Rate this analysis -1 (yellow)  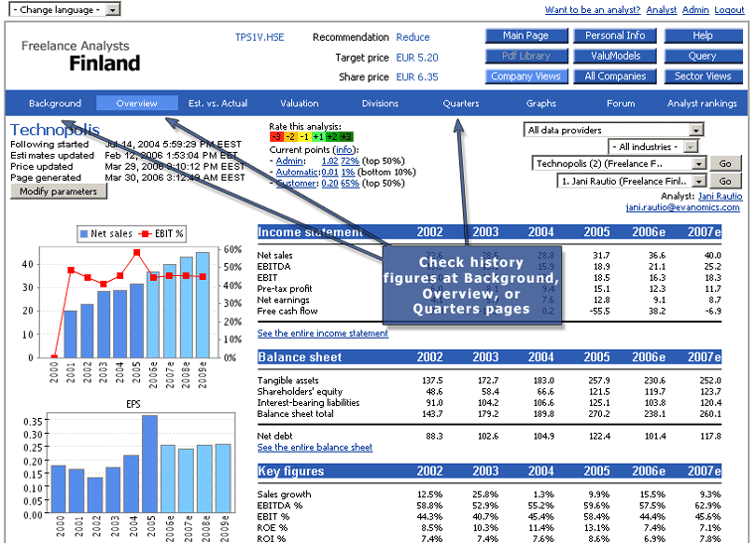(304, 137)
